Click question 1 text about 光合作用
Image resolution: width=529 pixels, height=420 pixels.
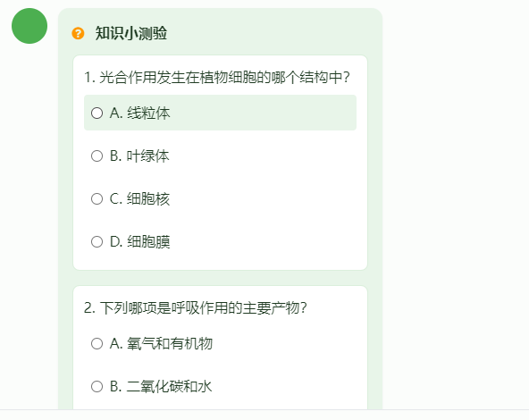(x=217, y=77)
